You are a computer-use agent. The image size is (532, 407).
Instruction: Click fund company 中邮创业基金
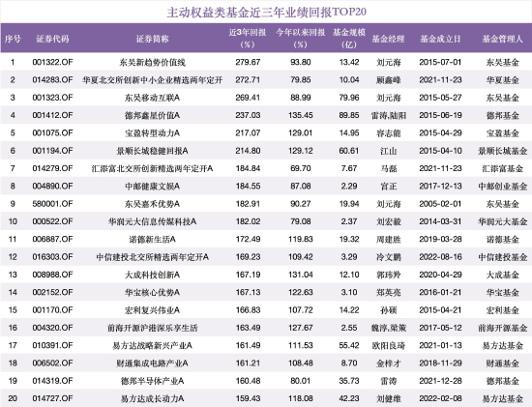502,187
